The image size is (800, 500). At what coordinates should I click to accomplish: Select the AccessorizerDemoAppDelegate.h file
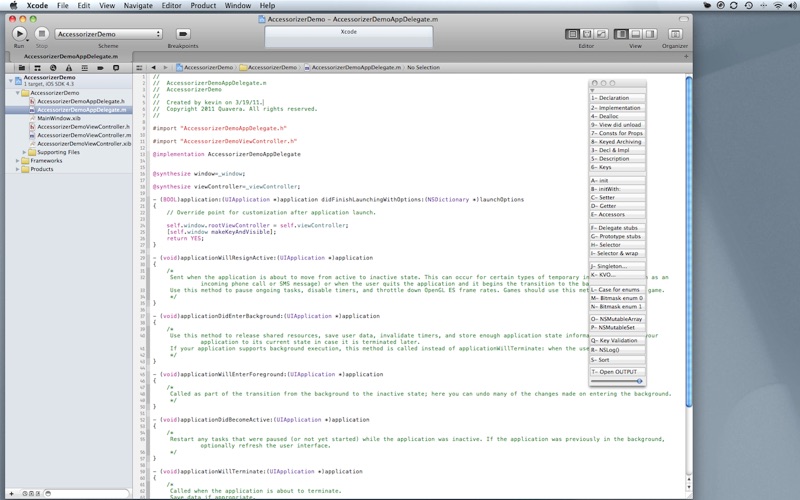click(81, 101)
